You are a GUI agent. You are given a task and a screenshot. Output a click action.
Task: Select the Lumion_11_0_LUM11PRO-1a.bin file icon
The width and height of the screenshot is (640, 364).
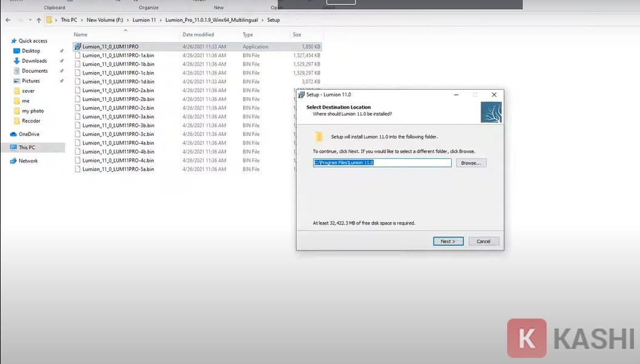(x=78, y=55)
